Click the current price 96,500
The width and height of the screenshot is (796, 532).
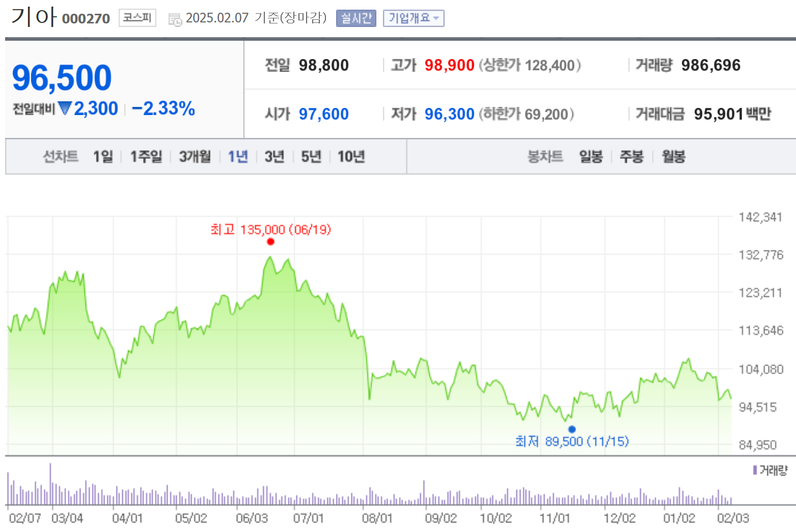62,78
